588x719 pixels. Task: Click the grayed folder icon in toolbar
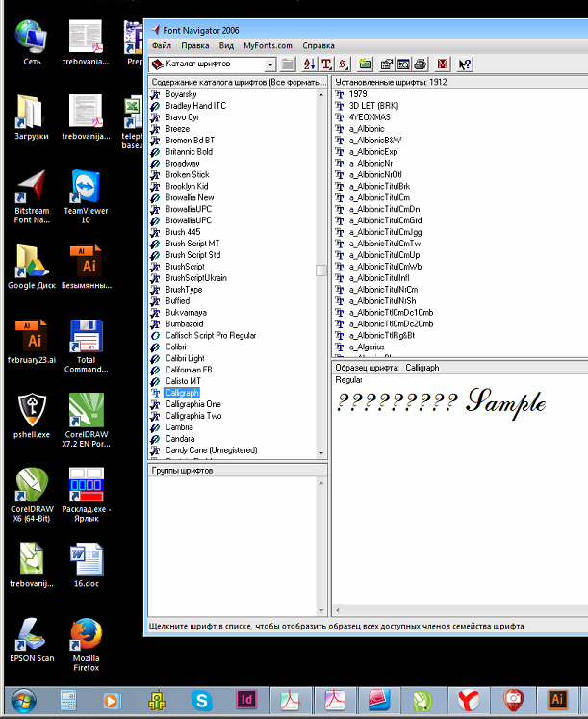click(x=288, y=64)
